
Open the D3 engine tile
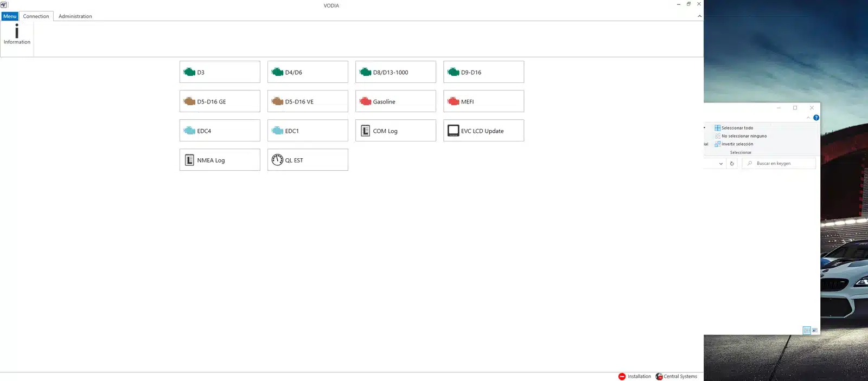[x=220, y=72]
